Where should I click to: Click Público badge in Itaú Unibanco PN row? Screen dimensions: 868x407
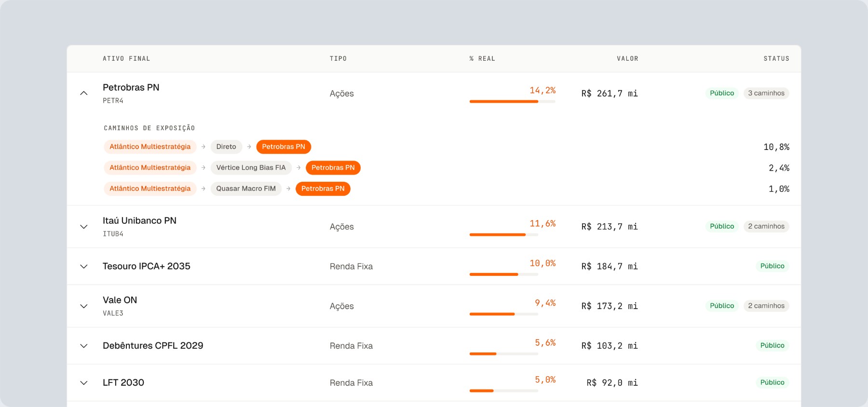722,226
